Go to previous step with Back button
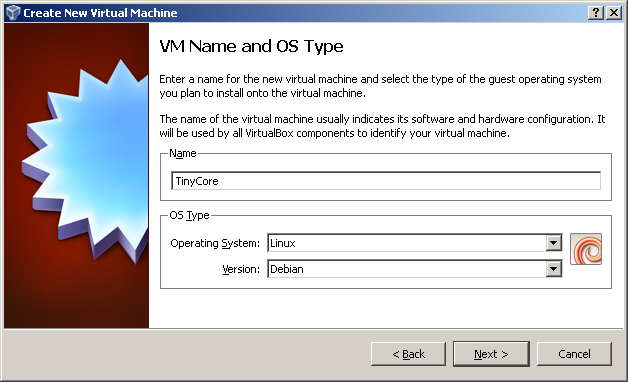 (408, 354)
